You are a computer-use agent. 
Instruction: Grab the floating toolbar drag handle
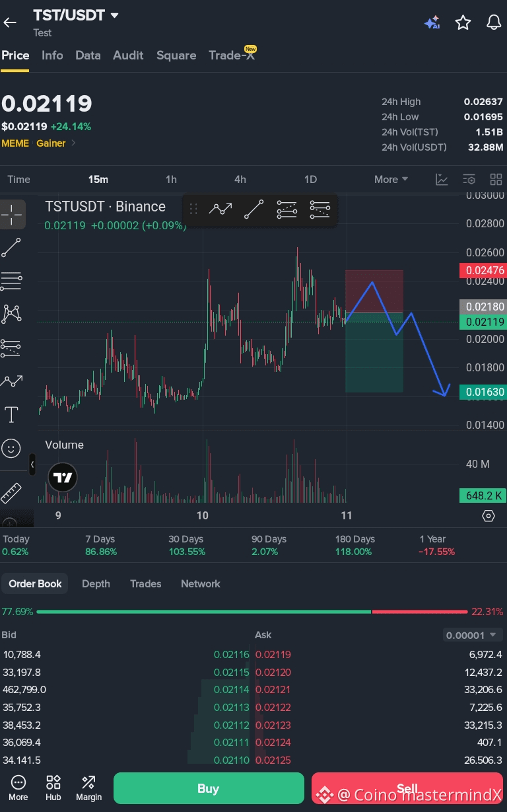coord(193,209)
